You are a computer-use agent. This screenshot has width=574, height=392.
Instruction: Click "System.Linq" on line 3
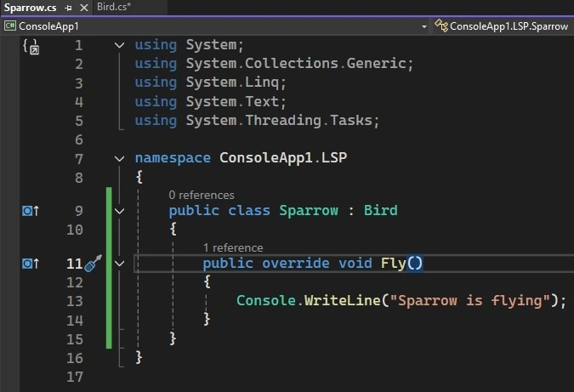(232, 82)
